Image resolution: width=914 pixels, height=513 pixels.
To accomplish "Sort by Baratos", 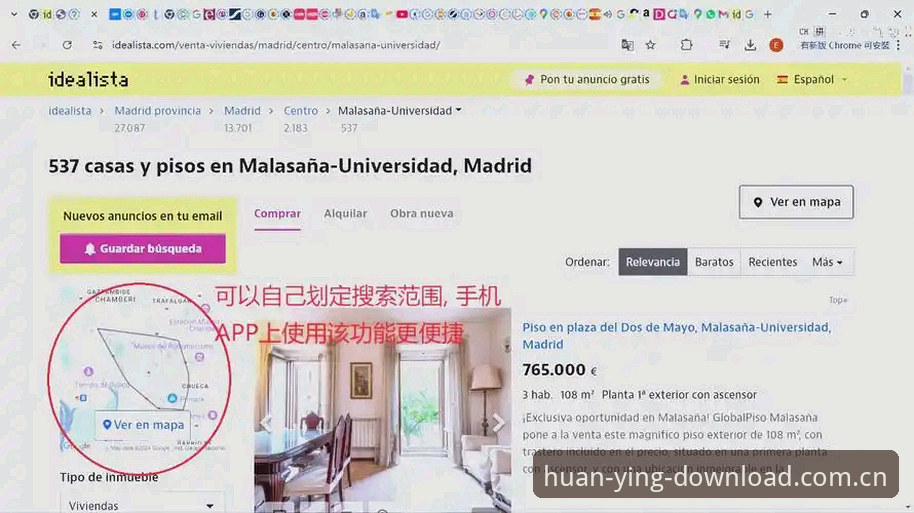I will coord(714,262).
